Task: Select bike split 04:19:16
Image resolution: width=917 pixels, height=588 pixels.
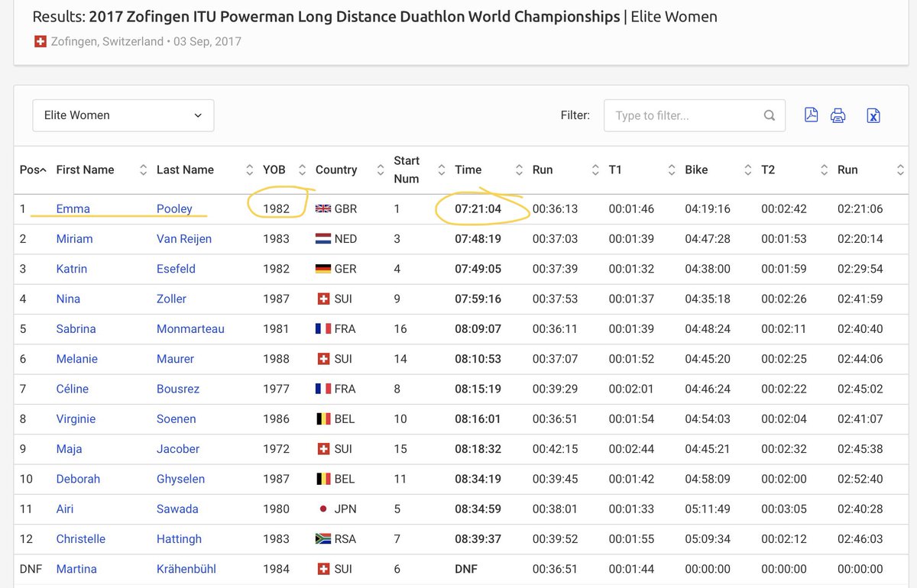Action: point(708,208)
